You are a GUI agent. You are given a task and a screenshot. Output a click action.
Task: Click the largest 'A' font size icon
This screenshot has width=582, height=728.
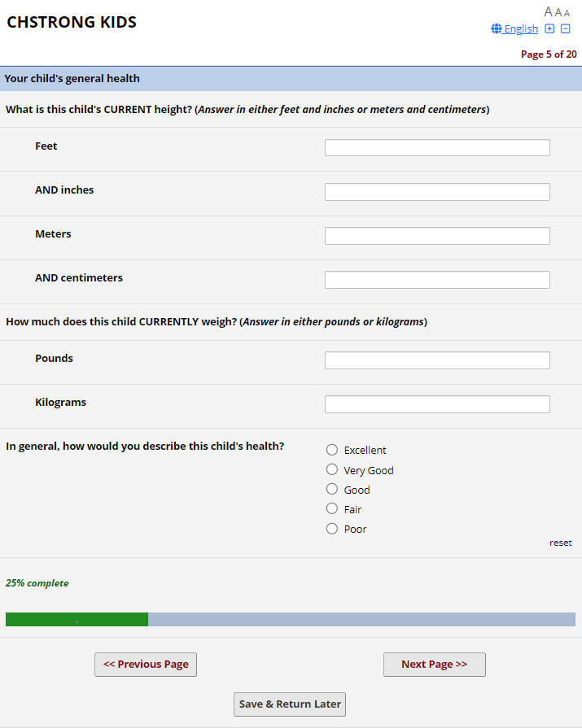click(x=549, y=11)
